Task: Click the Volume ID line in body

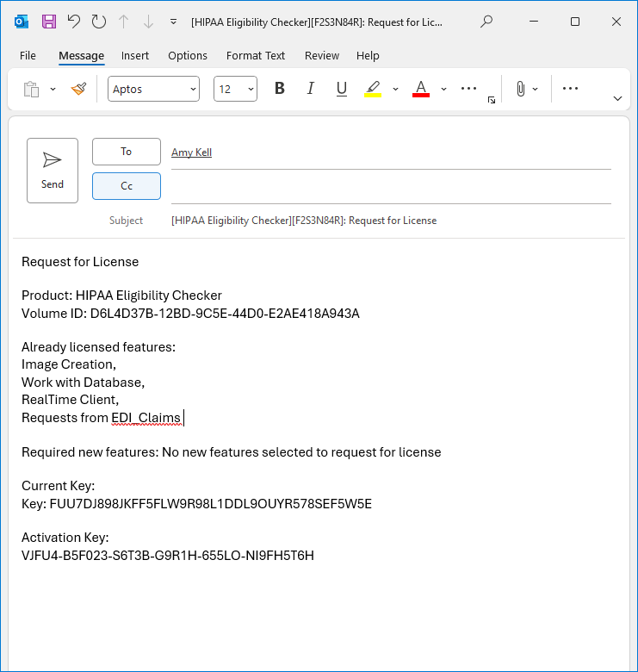Action: pos(190,314)
